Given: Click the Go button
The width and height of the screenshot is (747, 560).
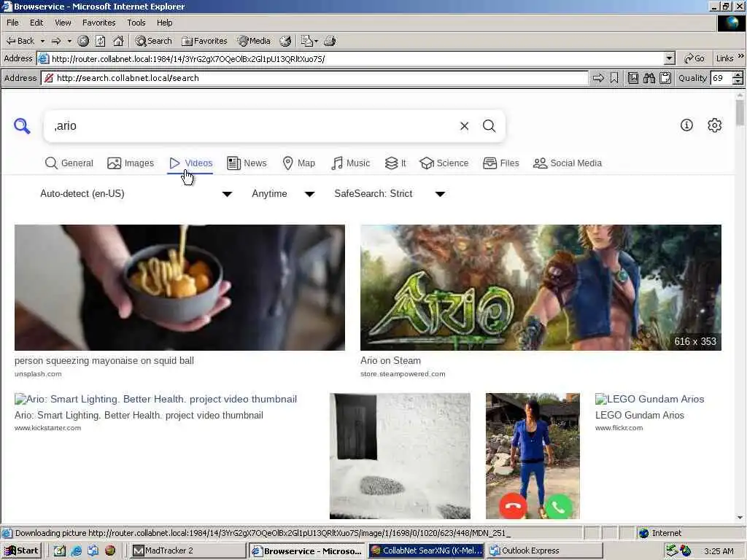Looking at the screenshot, I should pyautogui.click(x=694, y=58).
